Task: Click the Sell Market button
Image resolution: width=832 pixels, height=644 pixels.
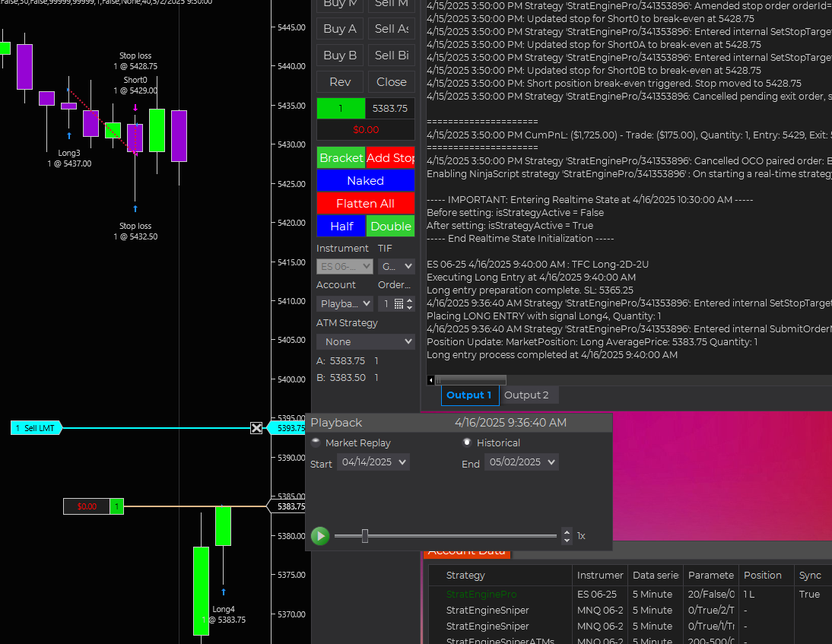Action: 392,5
